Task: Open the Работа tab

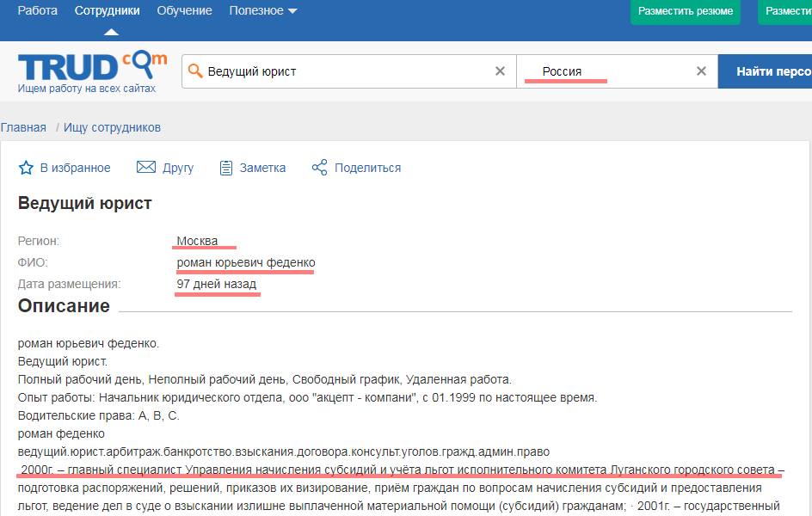Action: pos(38,11)
